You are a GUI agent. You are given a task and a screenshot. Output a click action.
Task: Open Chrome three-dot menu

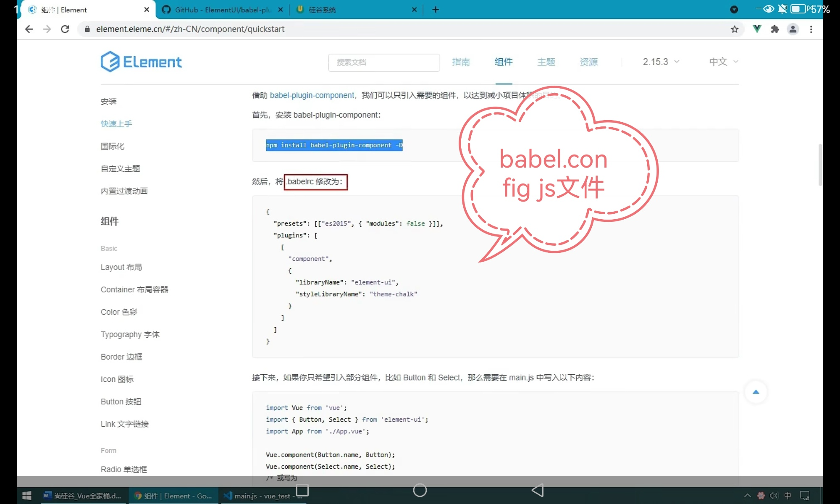811,29
